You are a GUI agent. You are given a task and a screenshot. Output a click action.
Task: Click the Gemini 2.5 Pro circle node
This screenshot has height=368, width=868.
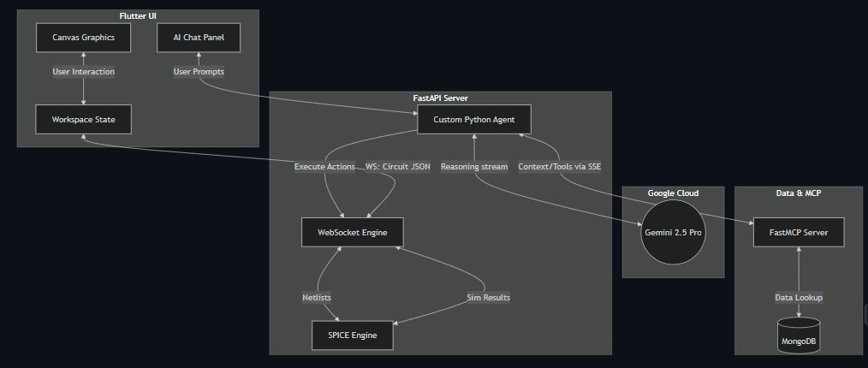point(673,233)
